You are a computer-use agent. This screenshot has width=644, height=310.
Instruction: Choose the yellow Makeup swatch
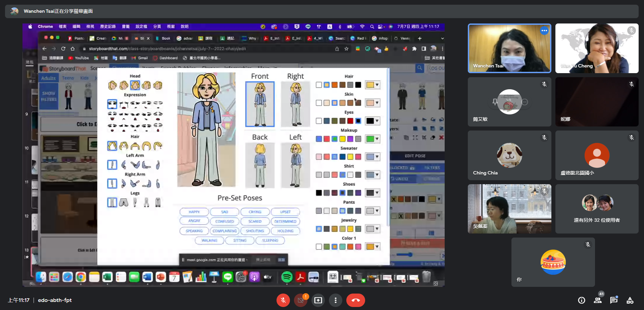pos(342,139)
